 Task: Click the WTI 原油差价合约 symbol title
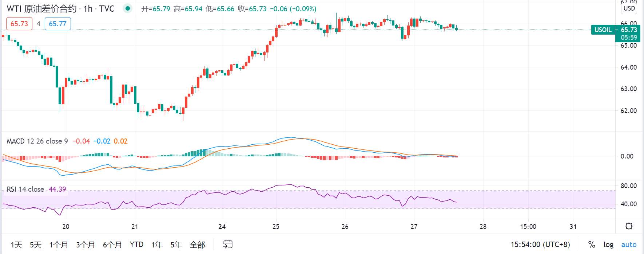(x=41, y=9)
